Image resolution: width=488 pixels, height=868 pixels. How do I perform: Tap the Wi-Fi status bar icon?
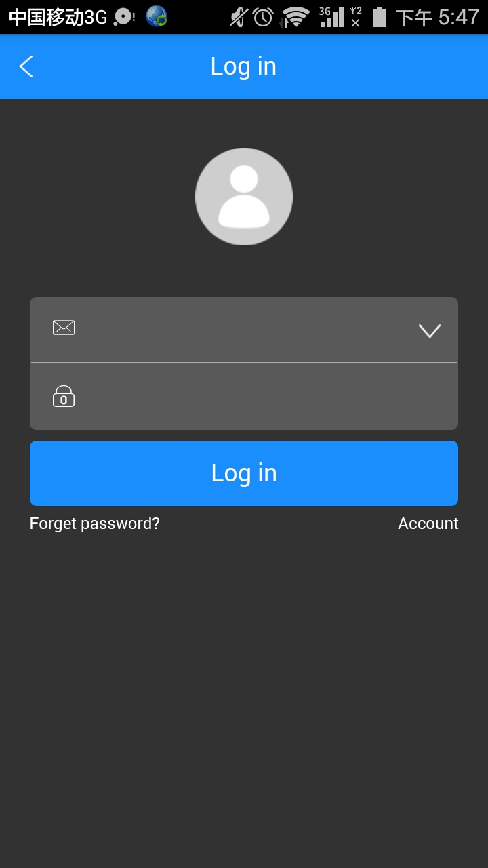point(296,17)
